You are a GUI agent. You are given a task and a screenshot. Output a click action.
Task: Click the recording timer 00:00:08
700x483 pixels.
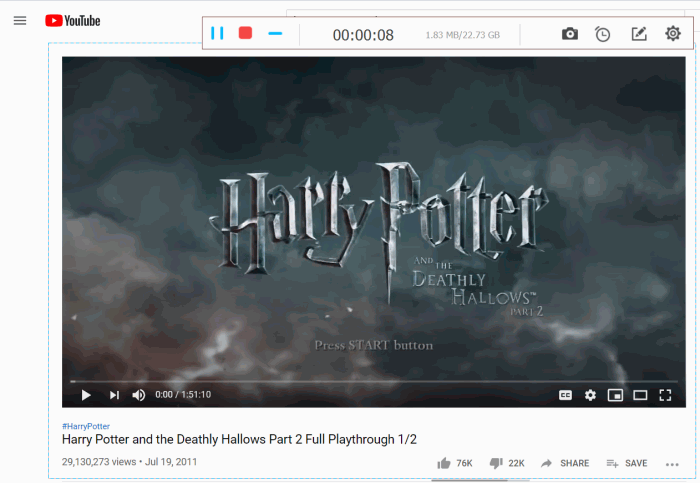click(x=363, y=35)
